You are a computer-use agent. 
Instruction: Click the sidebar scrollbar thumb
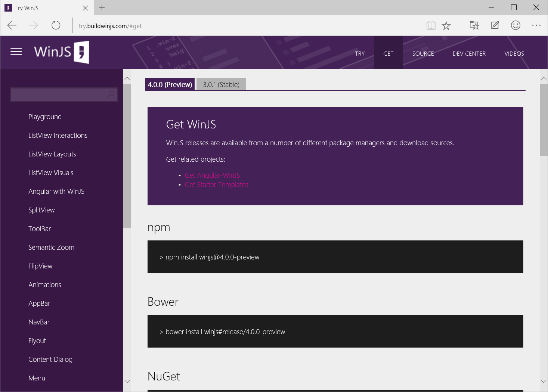(x=127, y=156)
